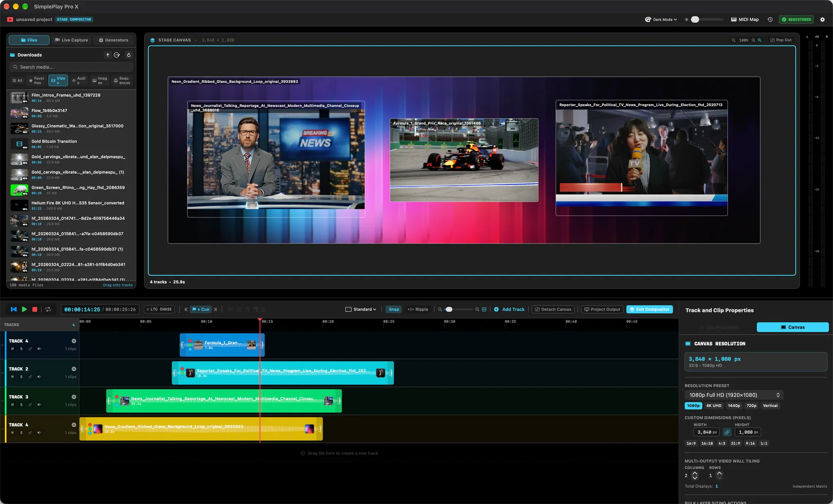Click the Search media field
Screen dimensions: 833x504
coord(71,67)
